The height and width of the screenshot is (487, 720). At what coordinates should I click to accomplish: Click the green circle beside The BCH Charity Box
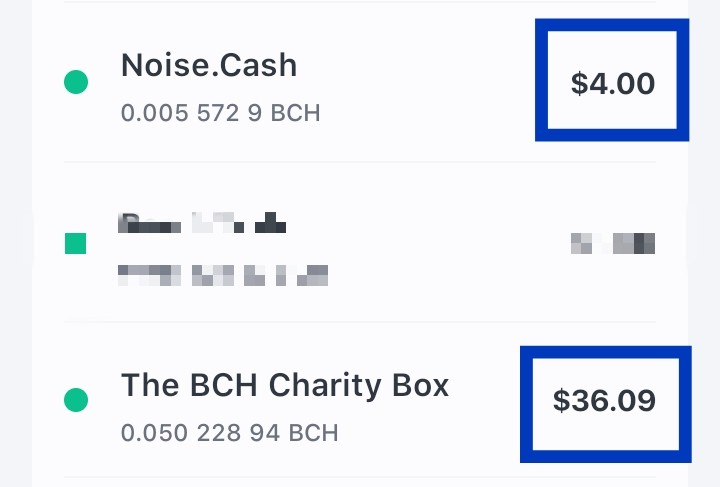click(76, 400)
